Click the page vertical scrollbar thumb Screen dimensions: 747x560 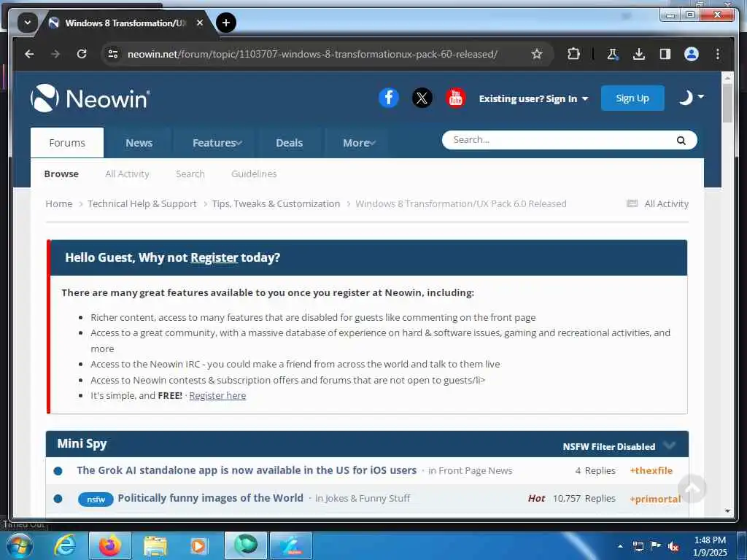[x=727, y=104]
